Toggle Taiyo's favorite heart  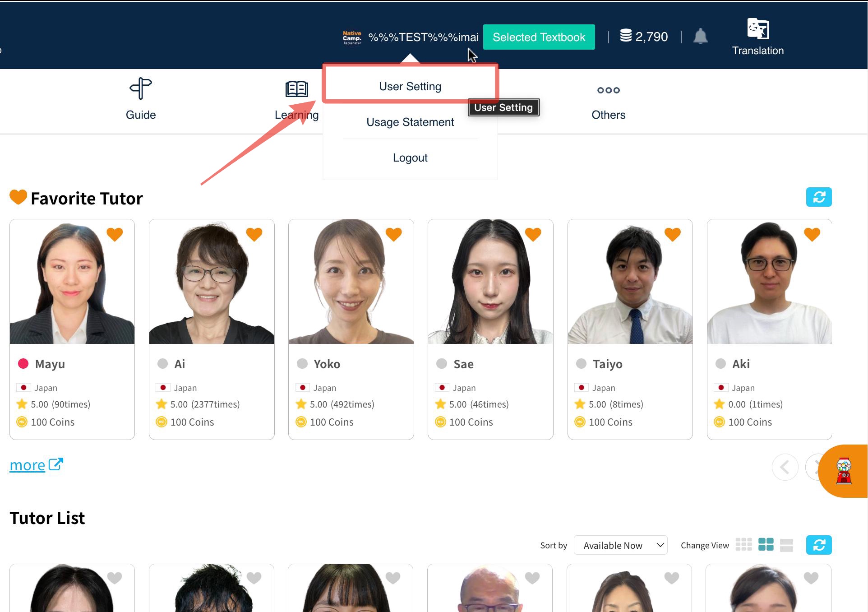(672, 234)
